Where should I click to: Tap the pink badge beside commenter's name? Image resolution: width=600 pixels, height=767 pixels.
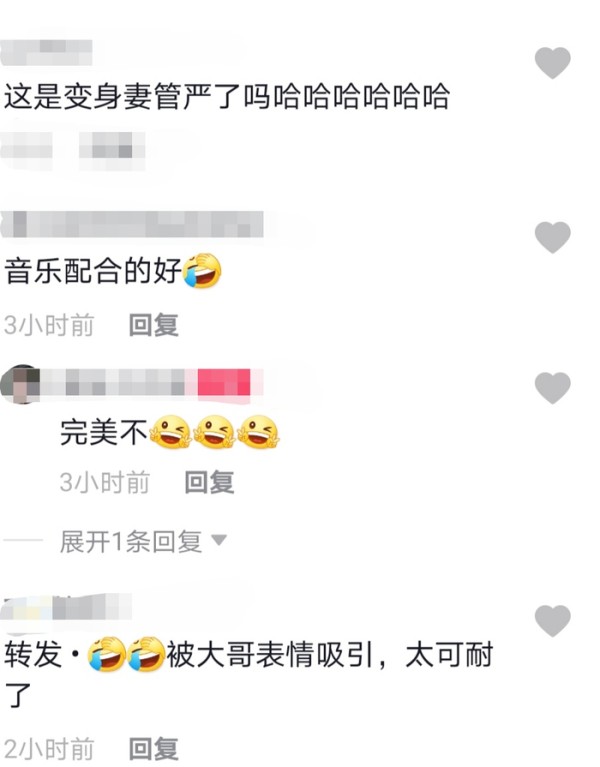click(224, 383)
